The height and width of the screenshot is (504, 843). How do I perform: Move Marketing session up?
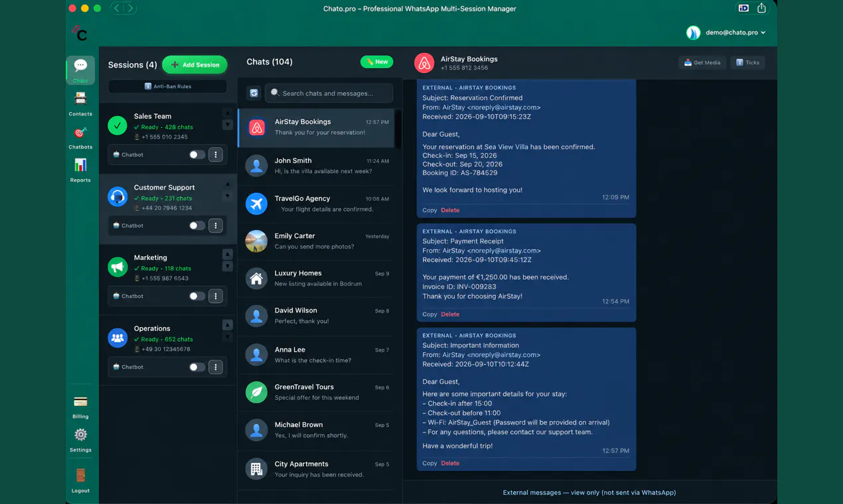[228, 254]
